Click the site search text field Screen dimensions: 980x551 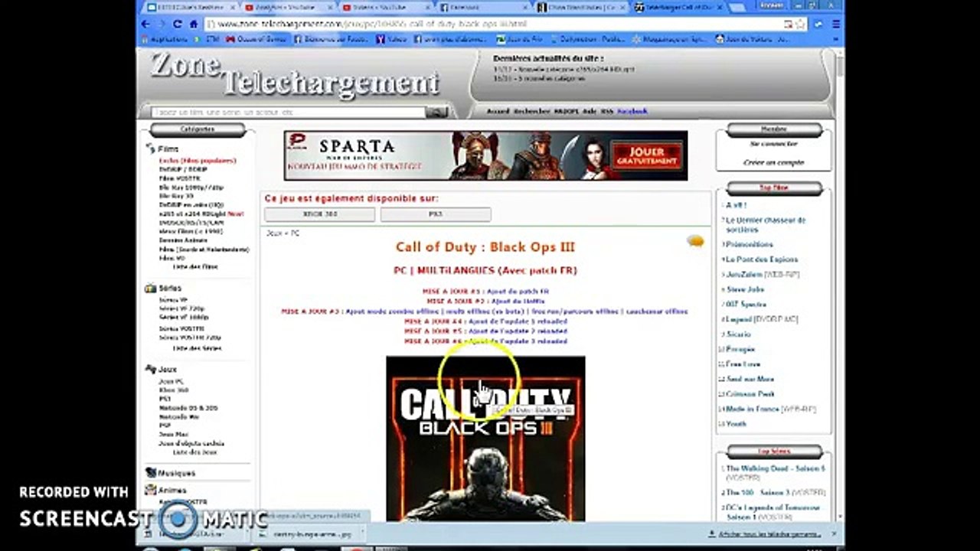[289, 112]
